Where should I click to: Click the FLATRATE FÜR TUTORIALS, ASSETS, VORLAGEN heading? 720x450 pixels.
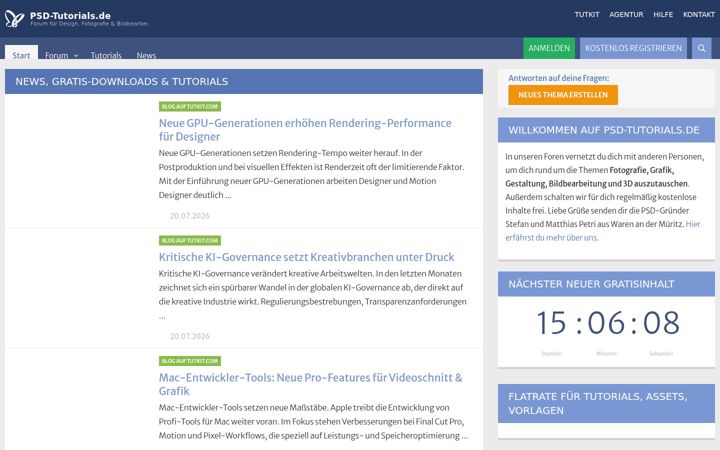(x=597, y=403)
